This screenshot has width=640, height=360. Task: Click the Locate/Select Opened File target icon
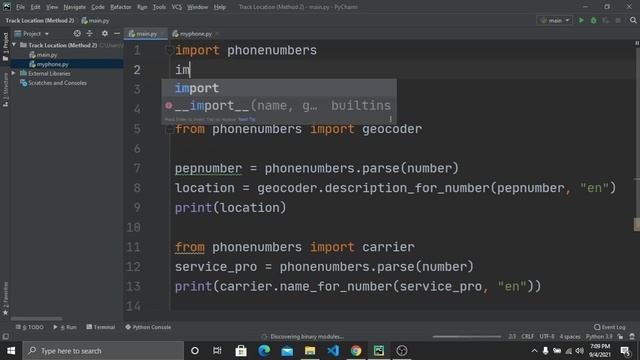coord(77,33)
